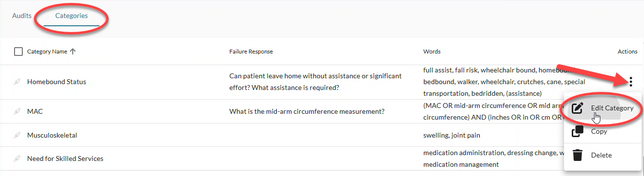Viewport: 644px width, 176px height.
Task: Click the Words column header
Action: coord(432,52)
